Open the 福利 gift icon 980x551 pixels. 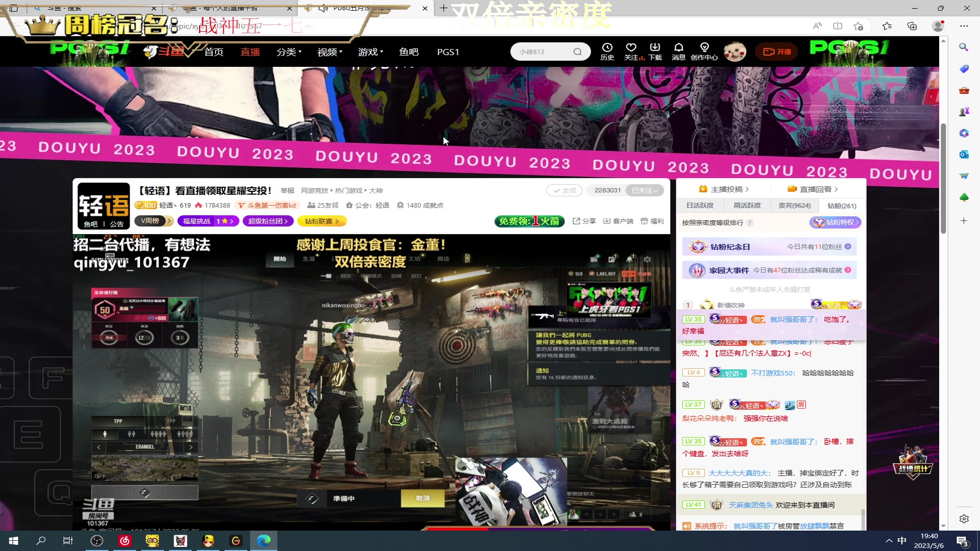[x=652, y=221]
